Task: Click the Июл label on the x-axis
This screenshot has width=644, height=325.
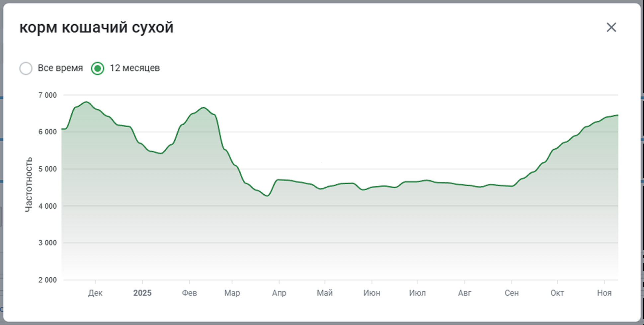Action: [417, 293]
